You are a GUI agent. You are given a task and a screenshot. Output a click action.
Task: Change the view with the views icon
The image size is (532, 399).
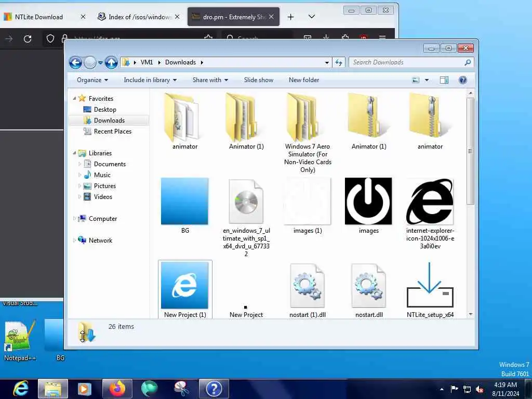pos(416,80)
